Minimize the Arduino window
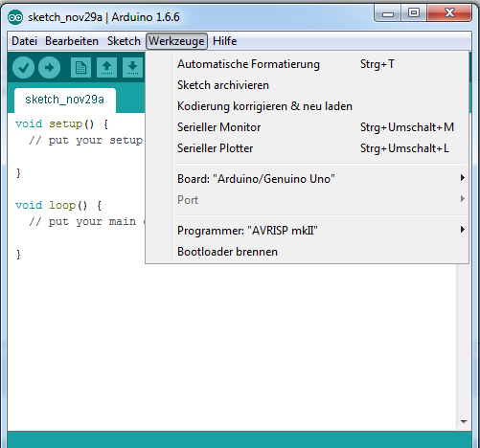The width and height of the screenshot is (480, 448). [388, 13]
